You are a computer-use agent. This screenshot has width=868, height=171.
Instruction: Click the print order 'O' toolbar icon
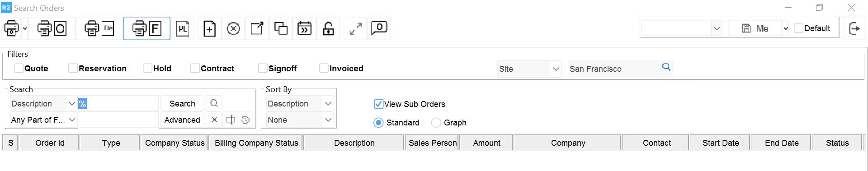click(x=52, y=28)
